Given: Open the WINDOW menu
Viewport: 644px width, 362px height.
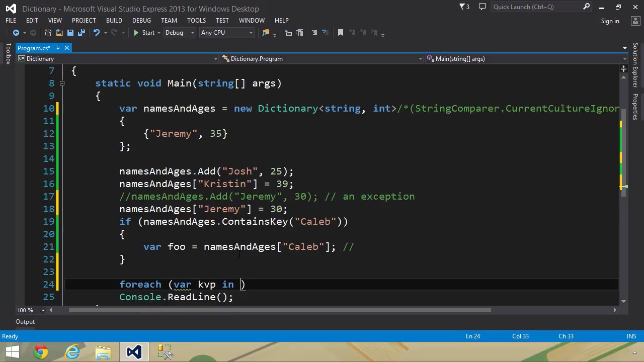Looking at the screenshot, I should pos(252,21).
